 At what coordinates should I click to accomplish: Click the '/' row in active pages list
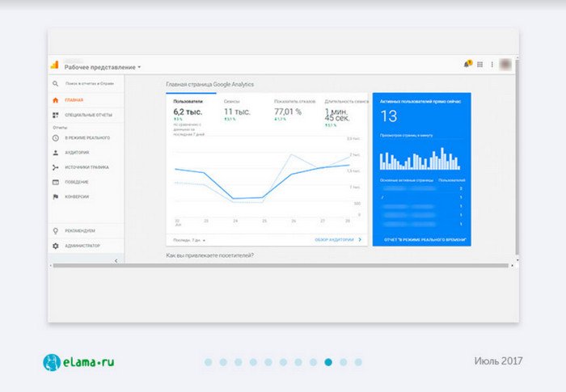coord(421,197)
